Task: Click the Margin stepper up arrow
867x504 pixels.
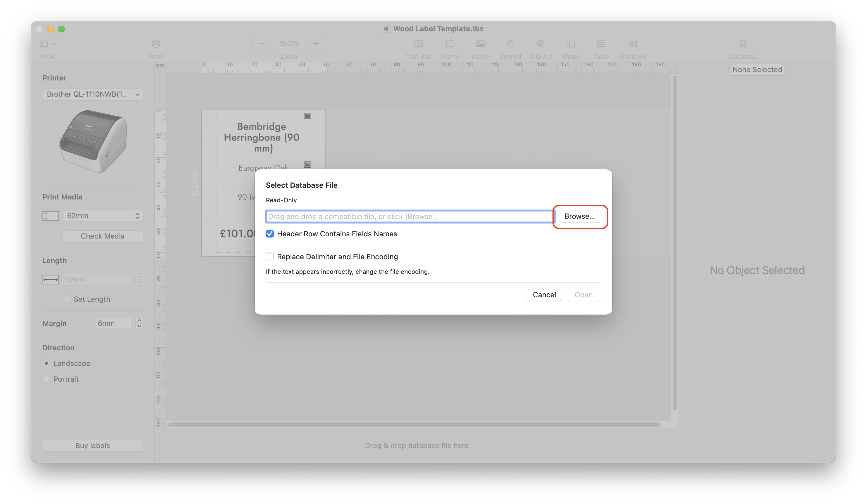Action: (139, 321)
